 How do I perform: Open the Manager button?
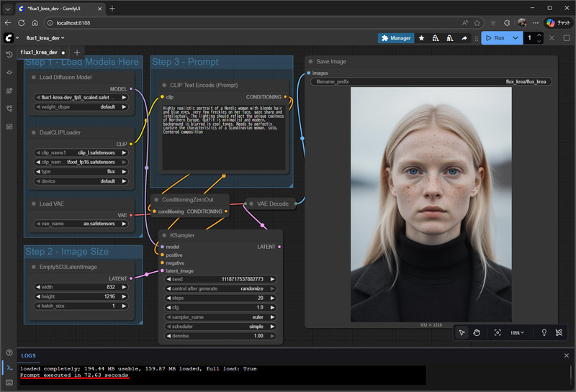(x=396, y=37)
